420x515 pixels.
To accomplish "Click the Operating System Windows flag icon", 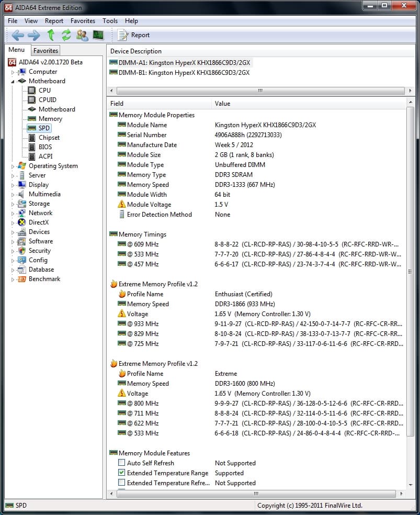I will click(x=22, y=165).
